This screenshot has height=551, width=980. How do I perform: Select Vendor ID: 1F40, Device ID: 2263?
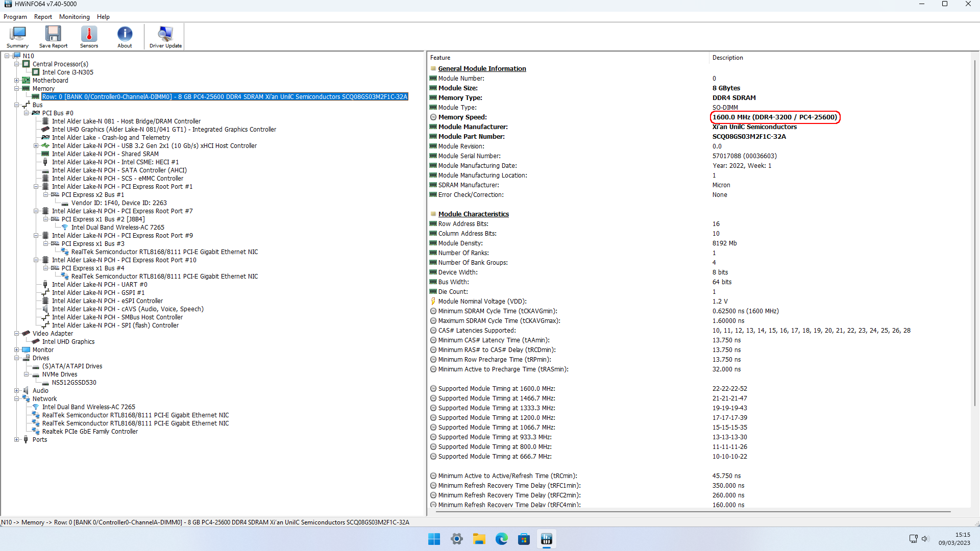(x=119, y=203)
